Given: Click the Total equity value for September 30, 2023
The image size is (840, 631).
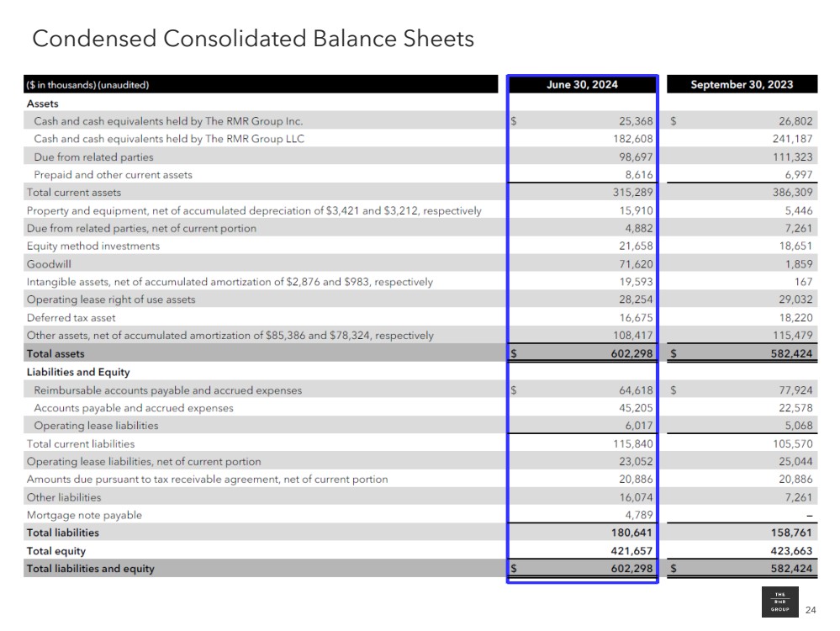Looking at the screenshot, I should click(x=791, y=551).
